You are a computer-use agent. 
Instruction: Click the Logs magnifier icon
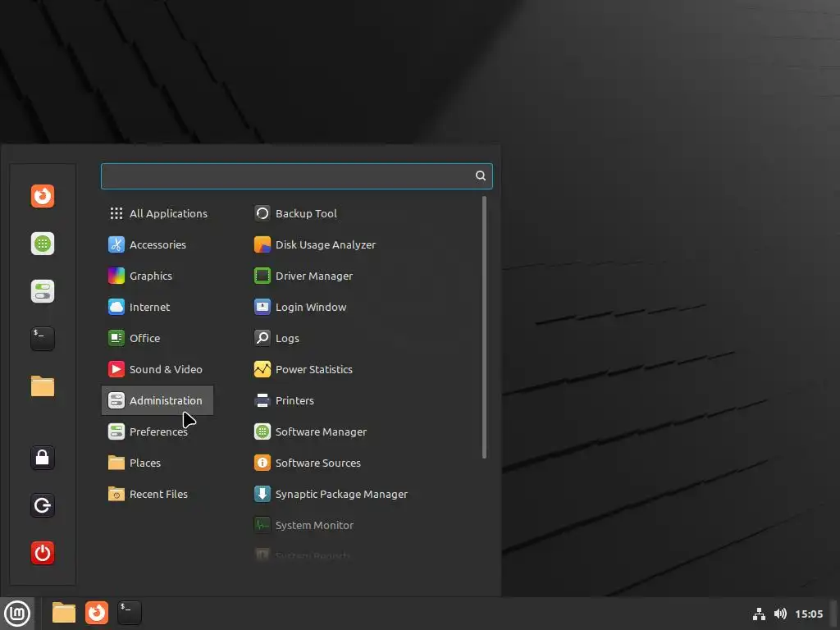coord(262,338)
